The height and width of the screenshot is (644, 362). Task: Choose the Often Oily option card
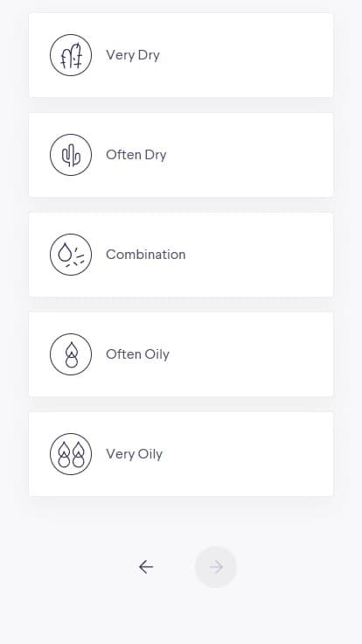coord(181,354)
